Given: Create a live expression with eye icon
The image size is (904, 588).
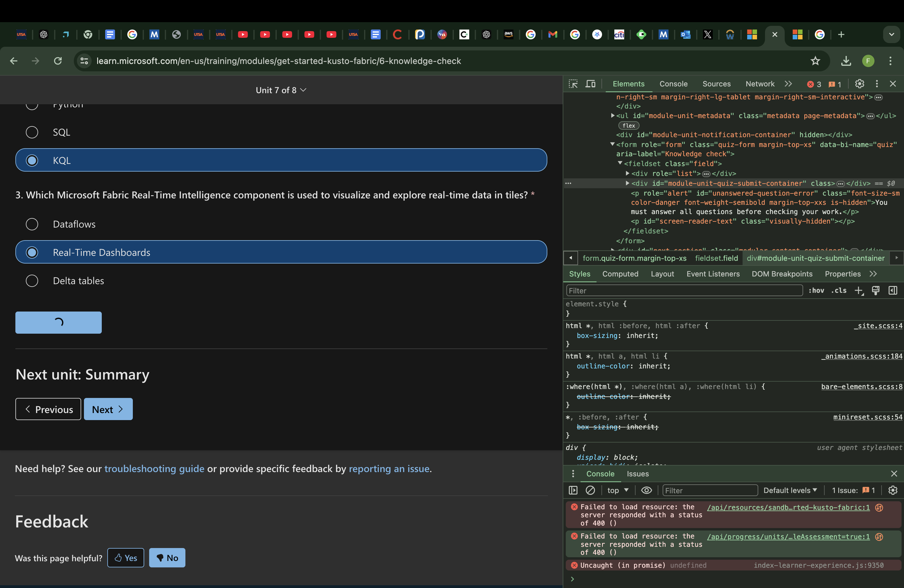Looking at the screenshot, I should 646,491.
